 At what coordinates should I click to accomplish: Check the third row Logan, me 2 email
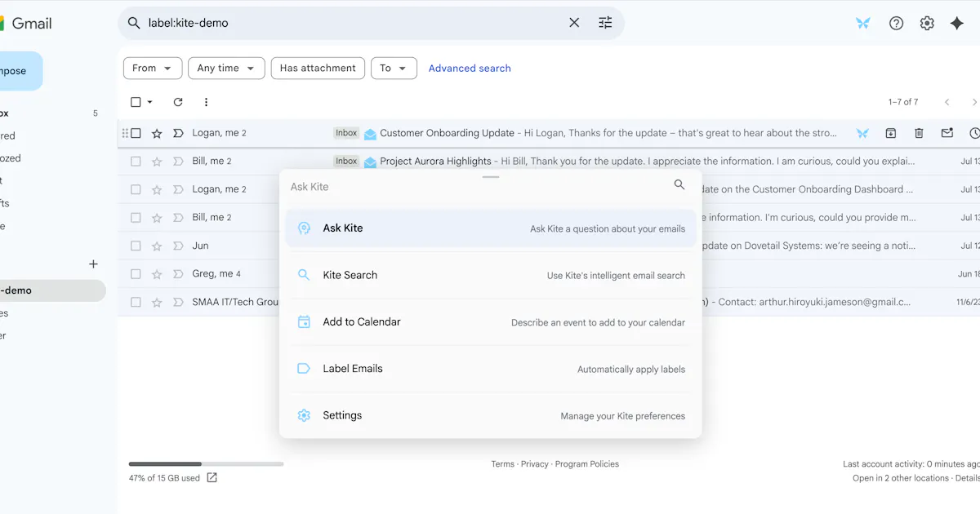pos(136,189)
